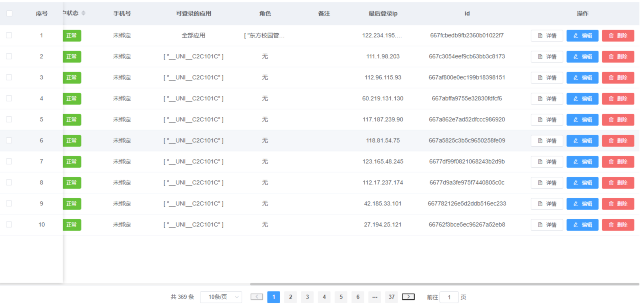Click the 手机号 column header
This screenshot has height=307, width=644.
click(x=122, y=13)
